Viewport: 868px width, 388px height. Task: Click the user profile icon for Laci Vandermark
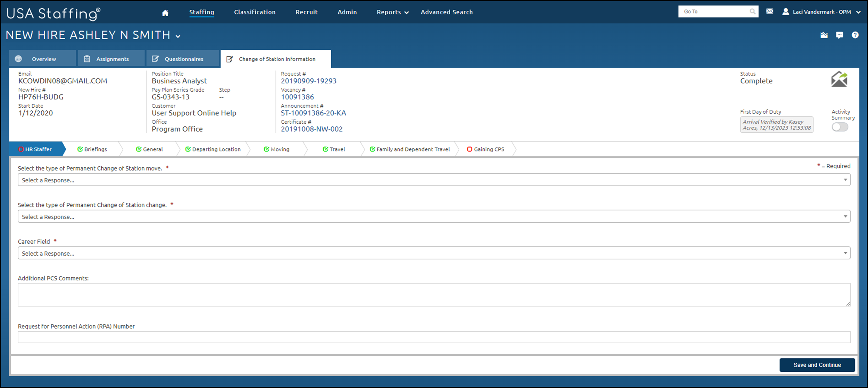[x=785, y=12]
